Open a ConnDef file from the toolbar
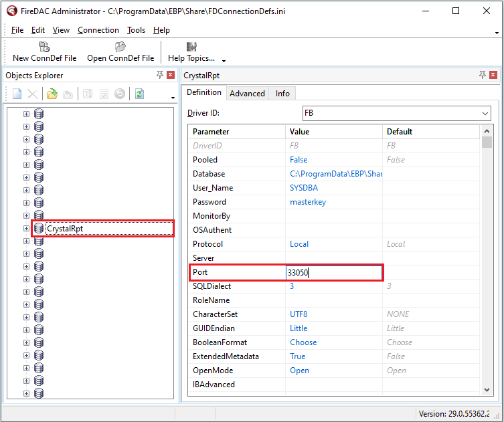The height and width of the screenshot is (422, 504). point(120,51)
